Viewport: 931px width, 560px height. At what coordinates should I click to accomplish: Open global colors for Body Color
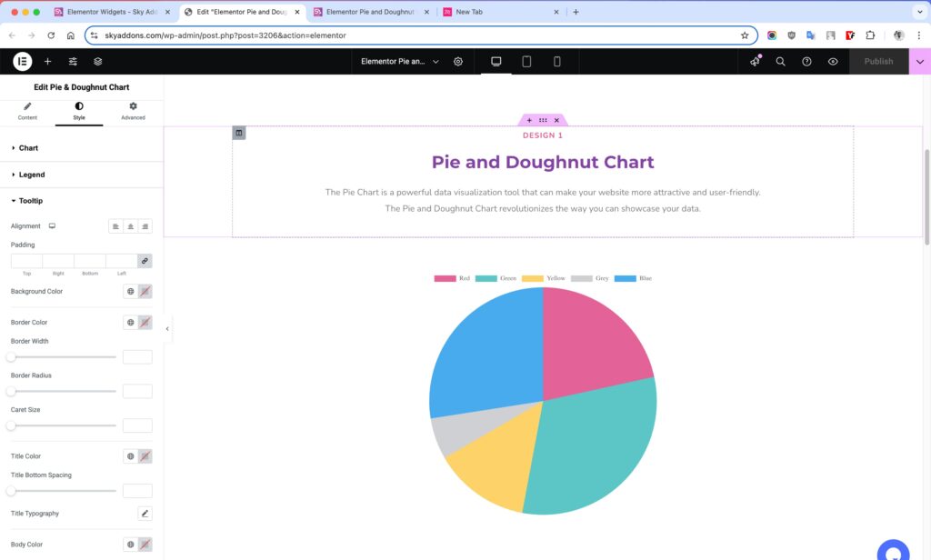(131, 545)
